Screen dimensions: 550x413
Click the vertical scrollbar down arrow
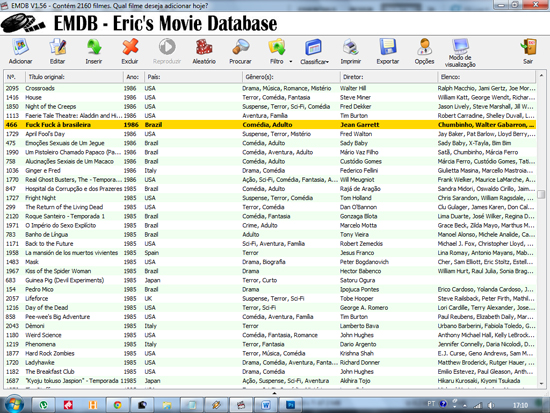tap(541, 384)
